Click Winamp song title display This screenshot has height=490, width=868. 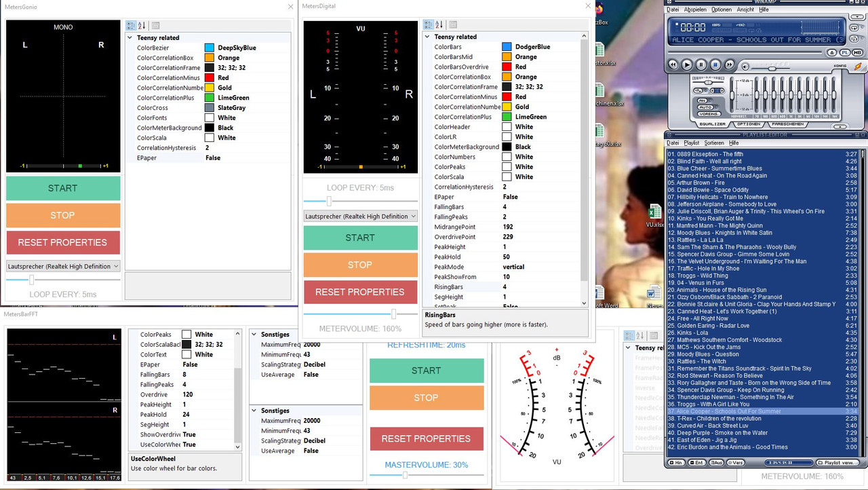pyautogui.click(x=757, y=39)
